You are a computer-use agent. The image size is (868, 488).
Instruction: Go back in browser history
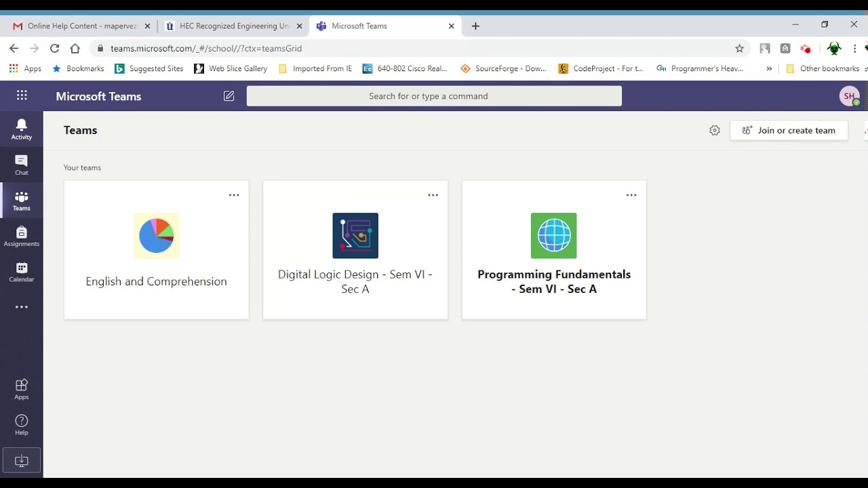pos(14,48)
